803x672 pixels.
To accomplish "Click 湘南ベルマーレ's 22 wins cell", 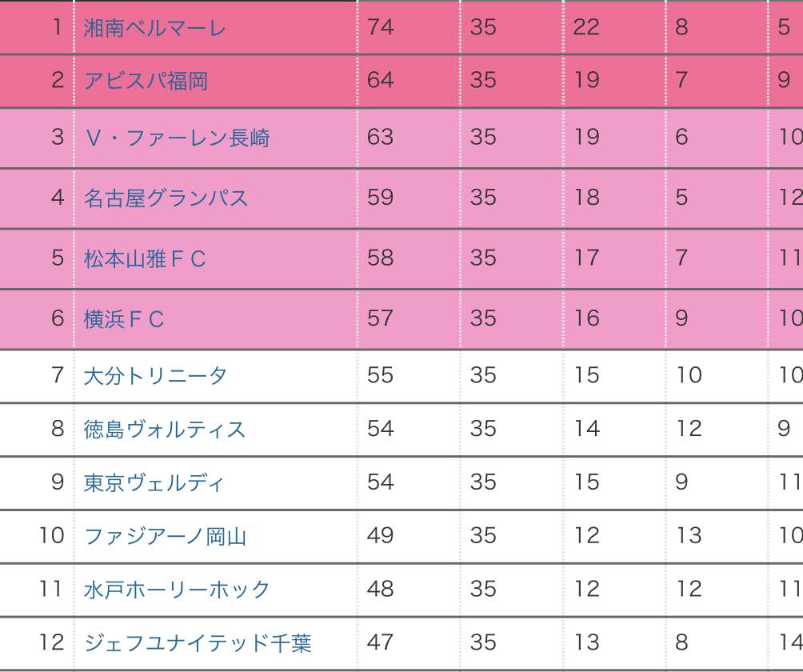I will (586, 27).
